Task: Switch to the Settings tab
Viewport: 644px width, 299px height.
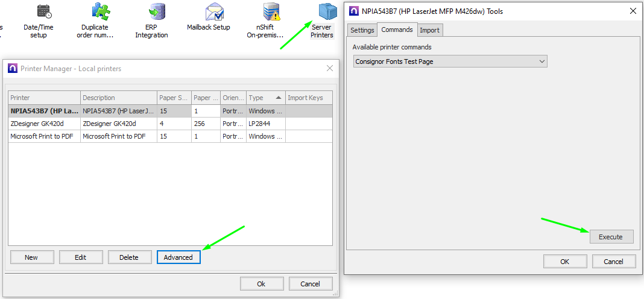Action: [x=362, y=30]
